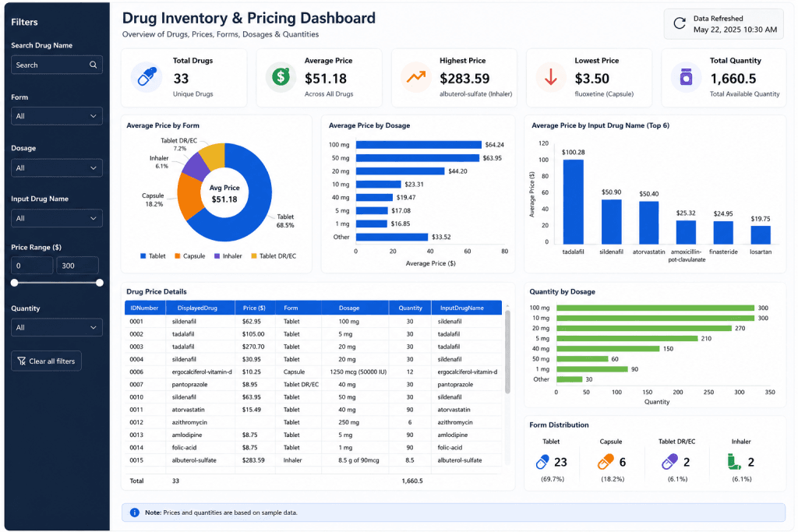Sort table by Price ($) column header
The image size is (798, 532).
[x=255, y=308]
